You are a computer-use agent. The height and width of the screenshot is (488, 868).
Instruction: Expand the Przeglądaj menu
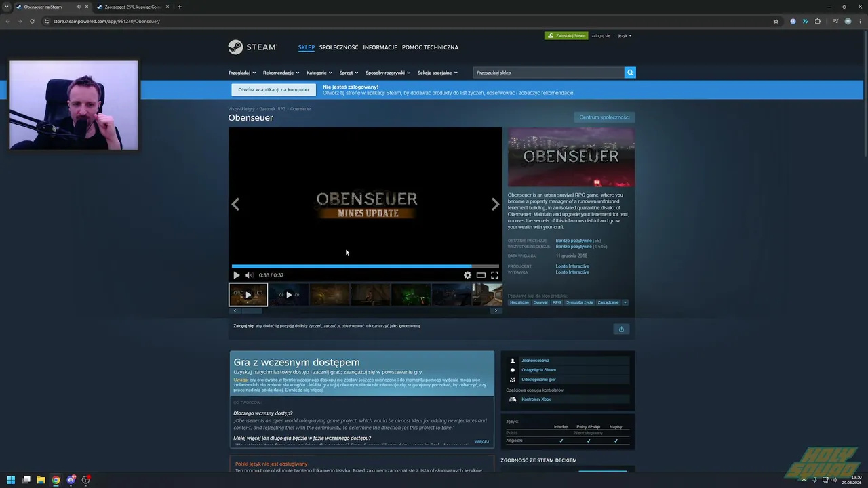click(242, 73)
